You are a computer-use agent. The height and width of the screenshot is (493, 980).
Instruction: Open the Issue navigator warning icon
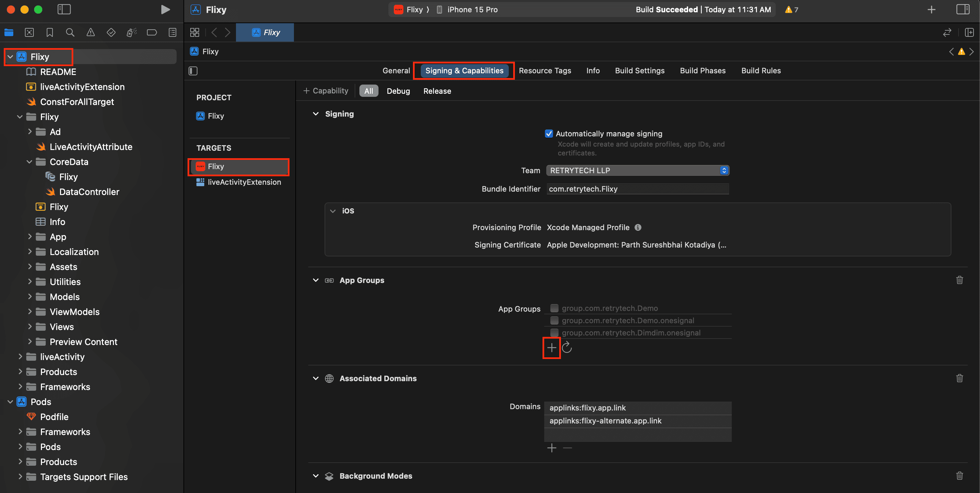[91, 32]
